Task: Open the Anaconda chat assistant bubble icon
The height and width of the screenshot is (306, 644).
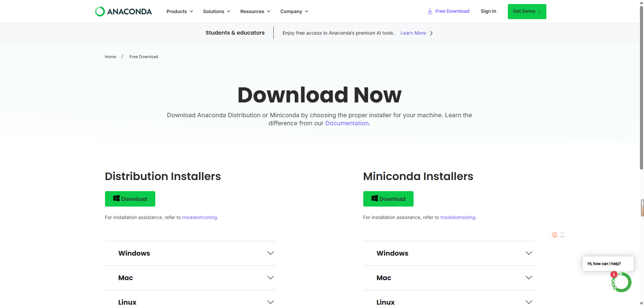Action: click(621, 282)
